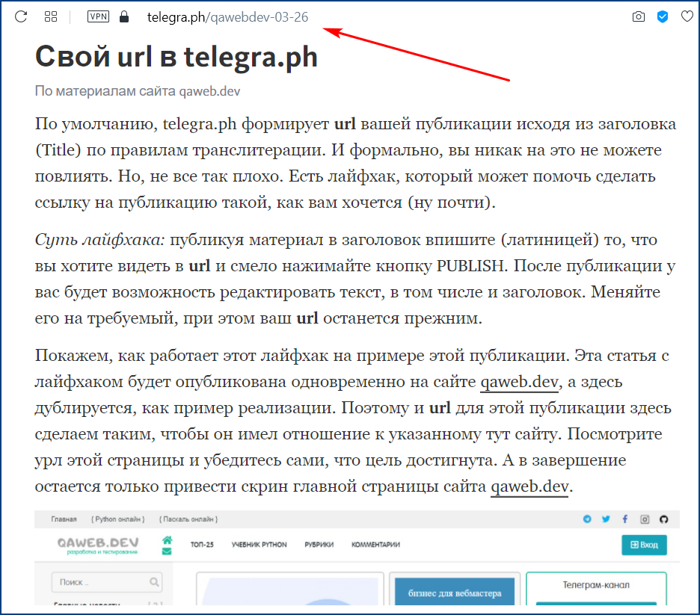Click the 'Поиск' search field

(107, 582)
